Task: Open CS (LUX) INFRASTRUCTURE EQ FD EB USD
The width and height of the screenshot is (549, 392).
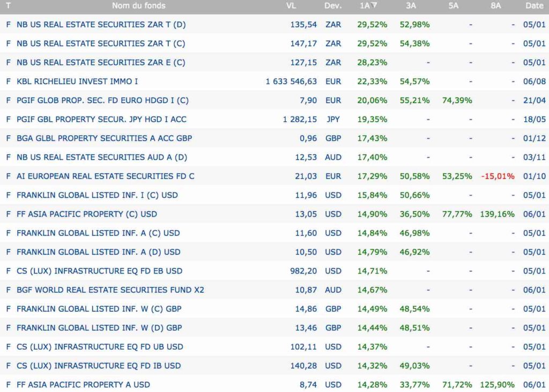Action: click(99, 270)
